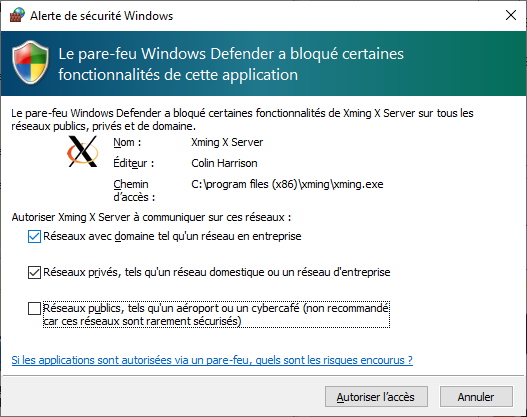Click the "Xming X Server" name value
The image size is (527, 417).
[x=227, y=142]
